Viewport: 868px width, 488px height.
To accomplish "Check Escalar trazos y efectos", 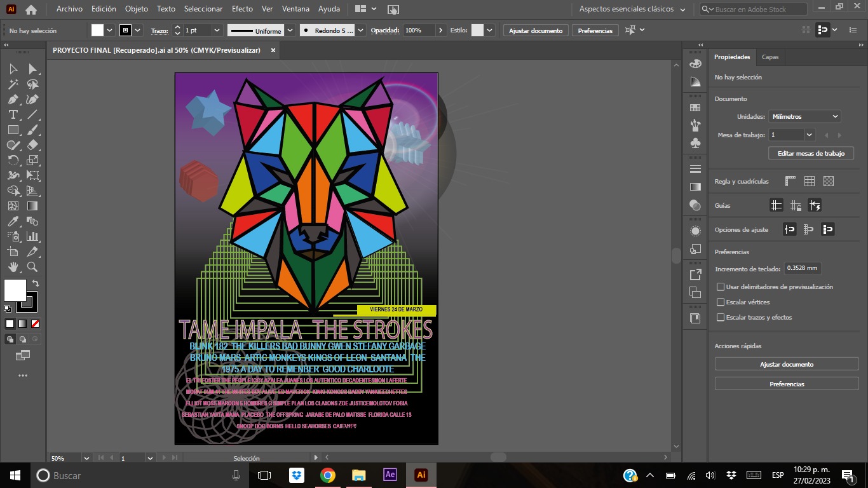I will pyautogui.click(x=721, y=318).
